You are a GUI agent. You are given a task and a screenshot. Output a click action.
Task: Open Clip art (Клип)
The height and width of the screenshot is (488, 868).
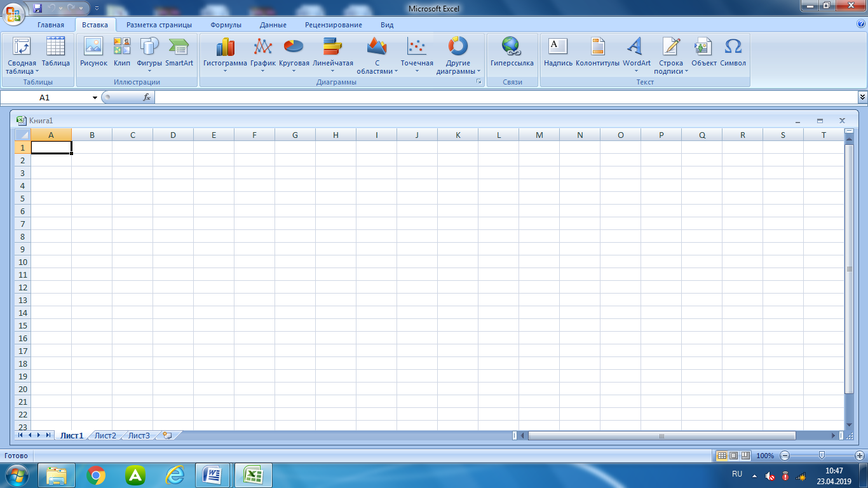coord(122,51)
